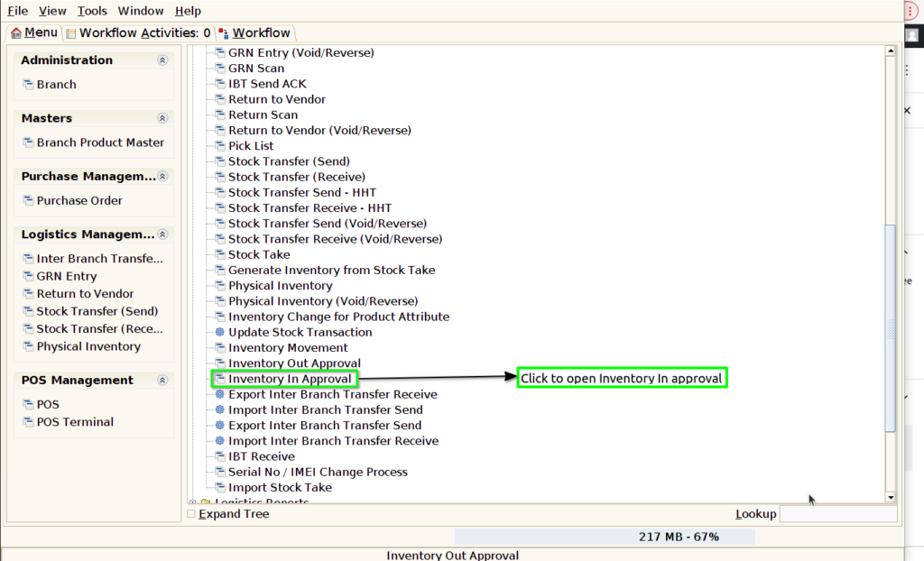The height and width of the screenshot is (561, 924).
Task: Collapse the Purchase Management panel
Action: (x=162, y=176)
